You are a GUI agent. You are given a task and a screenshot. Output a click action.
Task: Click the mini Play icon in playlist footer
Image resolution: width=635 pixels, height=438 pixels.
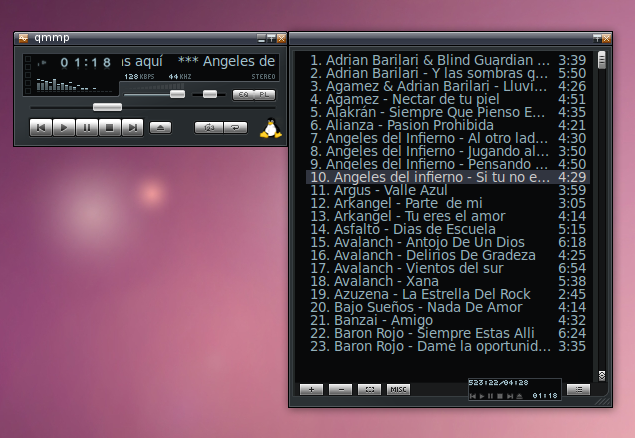point(482,396)
